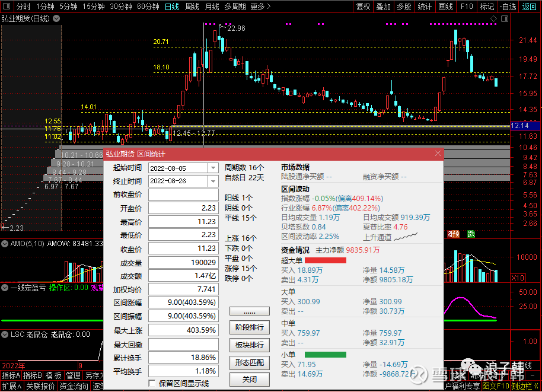Expand the 一线定盈亏 indicator settings icon
This screenshot has width=542, height=392.
click(5, 288)
